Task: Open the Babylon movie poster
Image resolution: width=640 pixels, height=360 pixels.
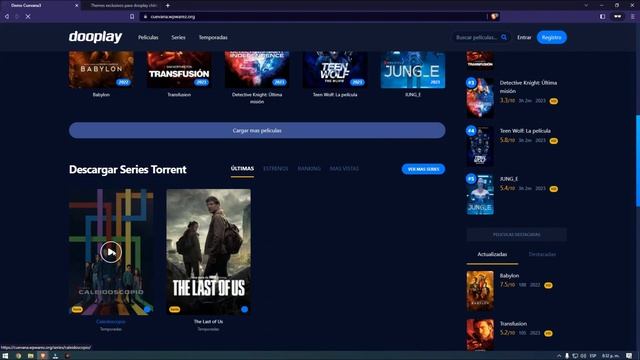Action: click(101, 69)
